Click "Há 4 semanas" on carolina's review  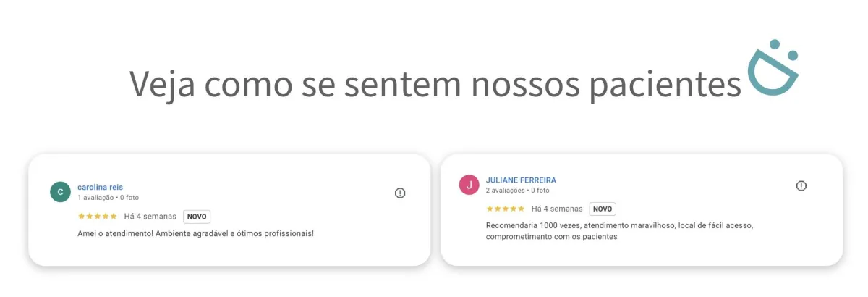150,217
